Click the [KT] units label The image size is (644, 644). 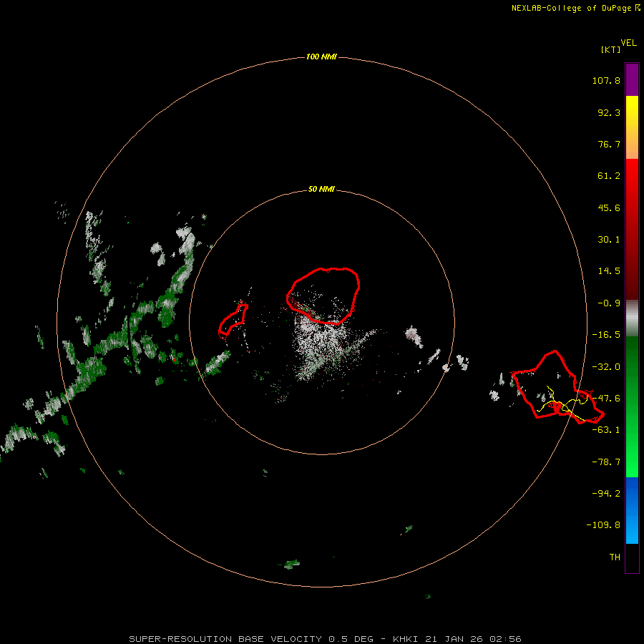pos(610,49)
